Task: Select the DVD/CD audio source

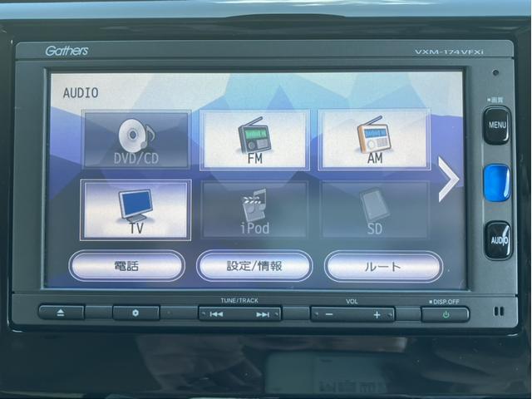Action: tap(135, 139)
